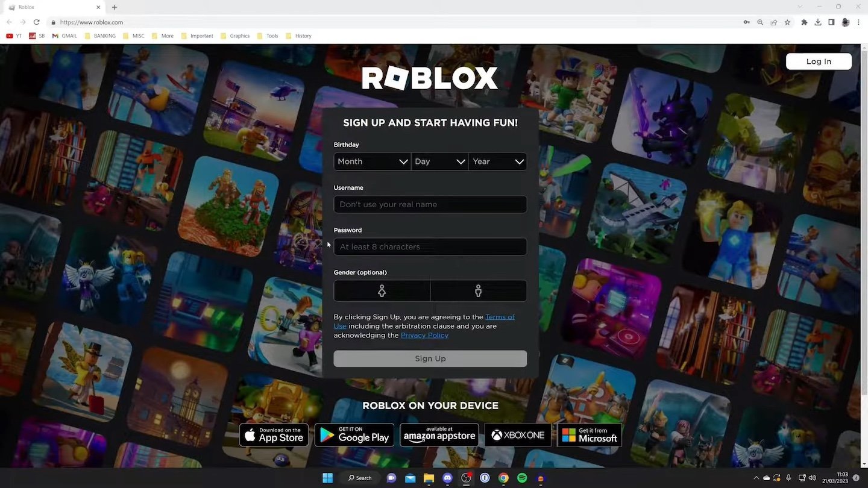The width and height of the screenshot is (868, 488).
Task: Open the MISC bookmarks folder
Action: point(134,36)
